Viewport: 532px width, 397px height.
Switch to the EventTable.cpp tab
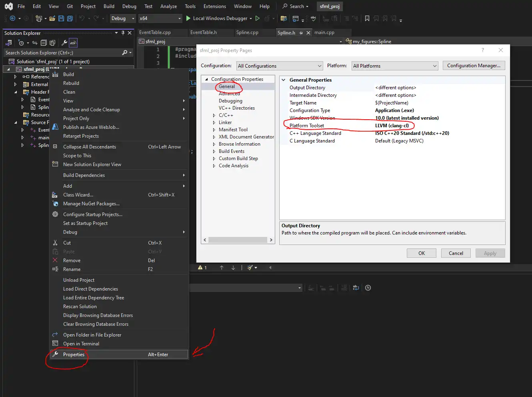point(155,32)
